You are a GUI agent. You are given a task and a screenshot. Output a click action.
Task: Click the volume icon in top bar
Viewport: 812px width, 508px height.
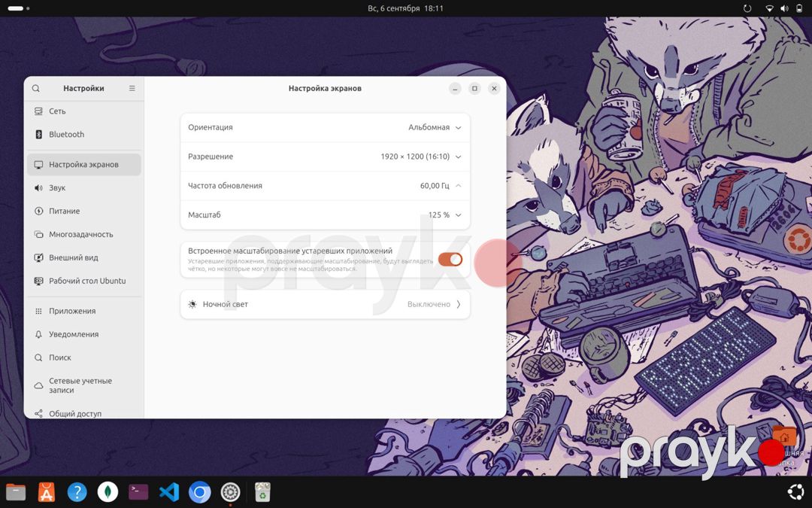pos(784,8)
